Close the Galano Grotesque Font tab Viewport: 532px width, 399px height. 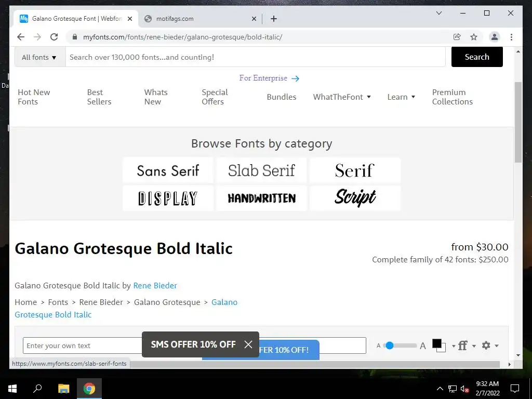tap(129, 19)
